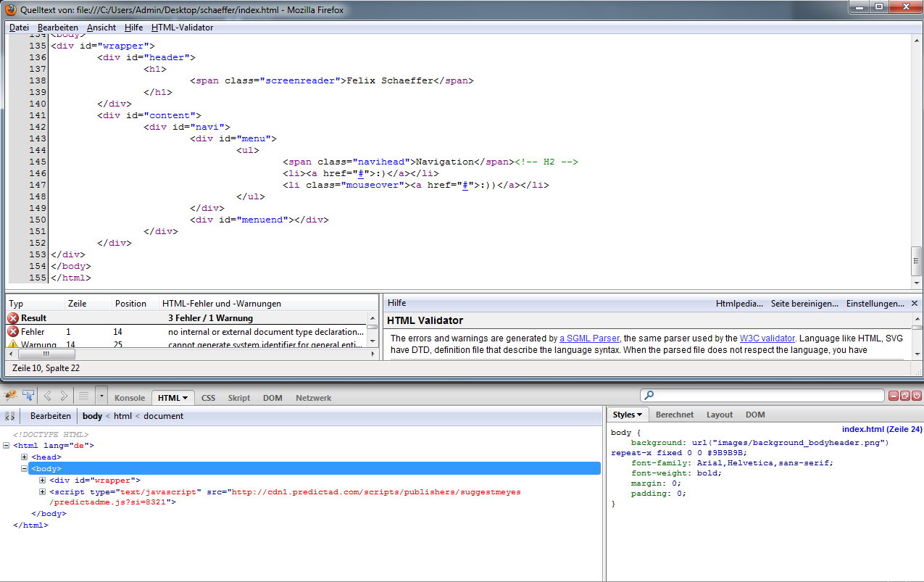The width and height of the screenshot is (924, 582).
Task: Switch to the Layout side tab
Action: point(720,415)
